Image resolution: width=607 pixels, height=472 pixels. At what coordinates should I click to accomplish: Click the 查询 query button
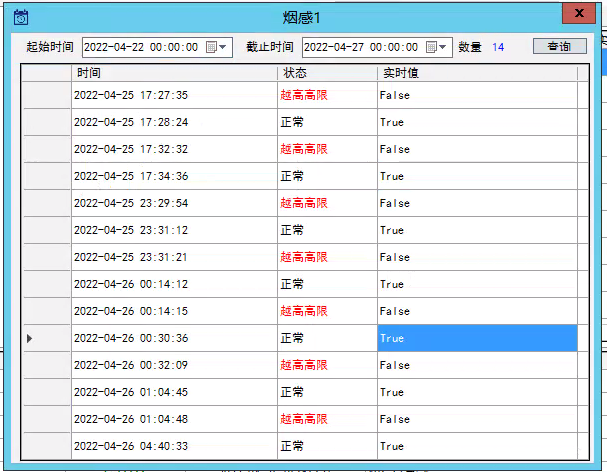point(559,46)
